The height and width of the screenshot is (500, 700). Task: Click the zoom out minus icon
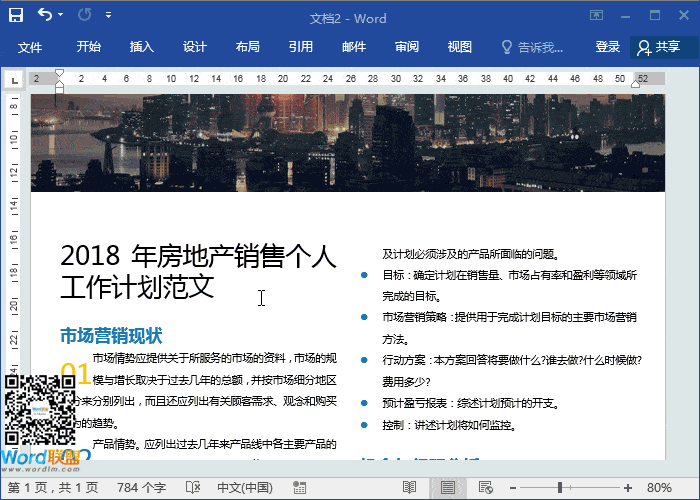tap(512, 487)
